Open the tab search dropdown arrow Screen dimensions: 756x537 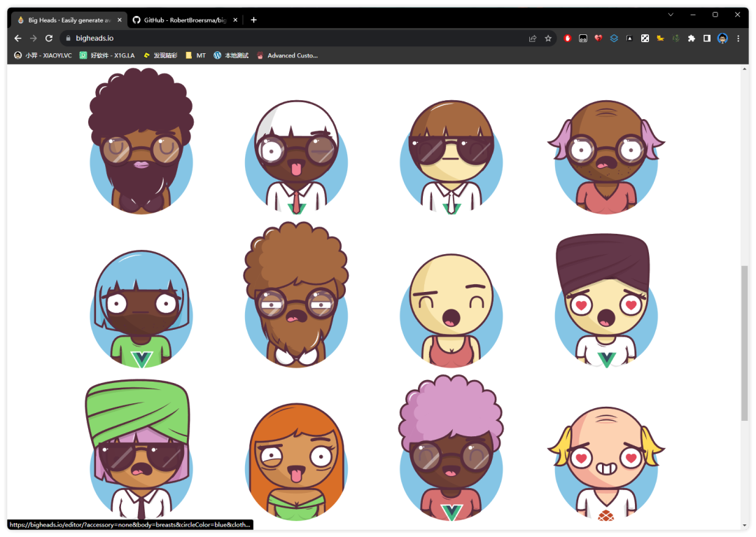coord(671,15)
